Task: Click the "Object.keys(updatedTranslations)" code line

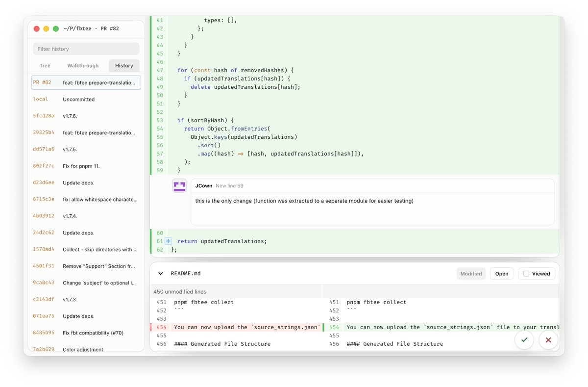Action: click(244, 137)
